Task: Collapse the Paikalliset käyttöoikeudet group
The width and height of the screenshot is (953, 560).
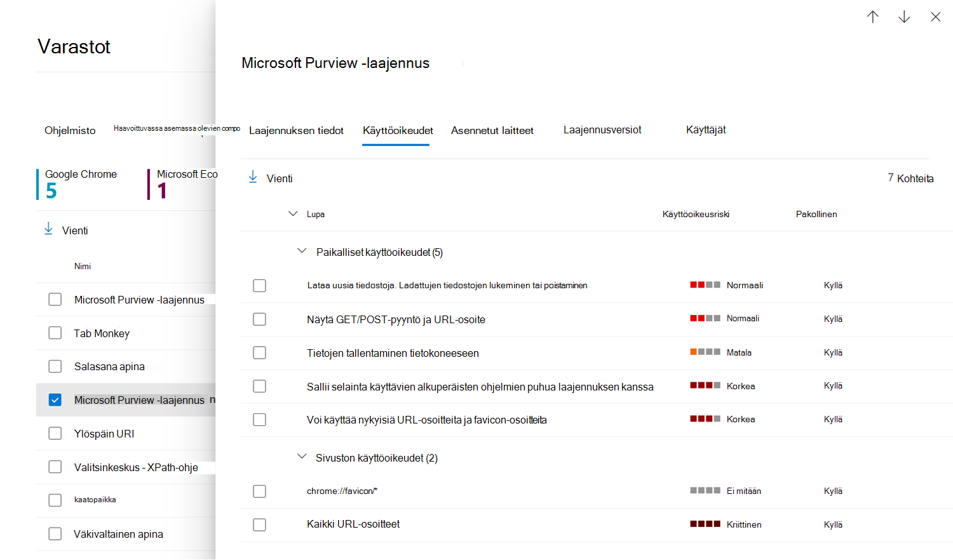Action: (302, 251)
